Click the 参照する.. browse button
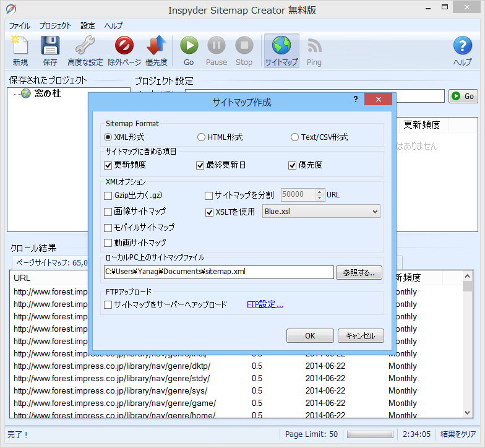This screenshot has width=485, height=448. (359, 272)
